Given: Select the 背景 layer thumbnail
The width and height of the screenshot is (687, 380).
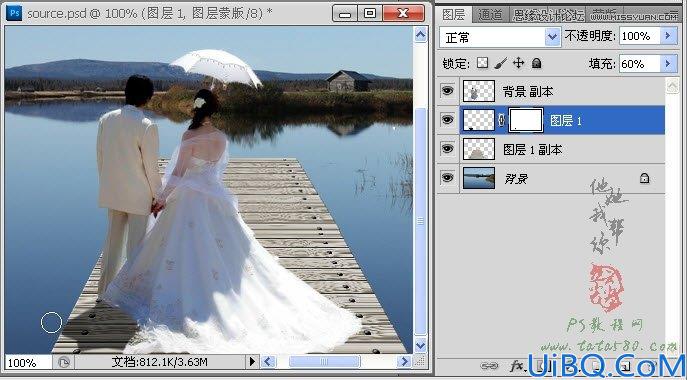Looking at the screenshot, I should click(479, 178).
